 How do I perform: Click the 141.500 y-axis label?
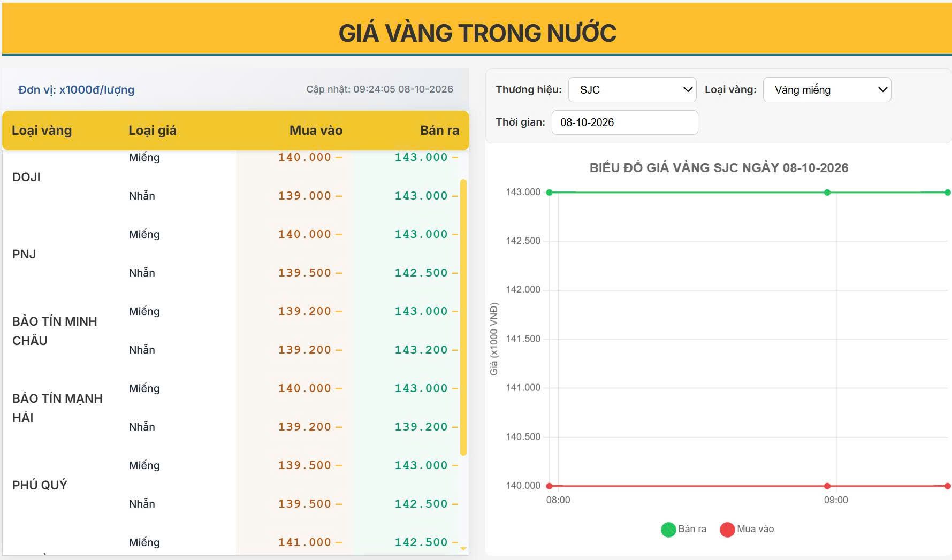[523, 339]
